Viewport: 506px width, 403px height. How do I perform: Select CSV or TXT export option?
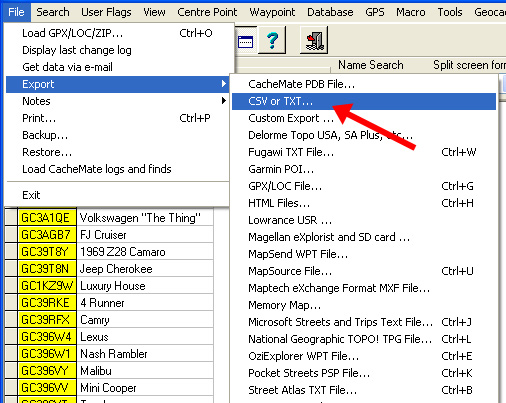pyautogui.click(x=364, y=101)
